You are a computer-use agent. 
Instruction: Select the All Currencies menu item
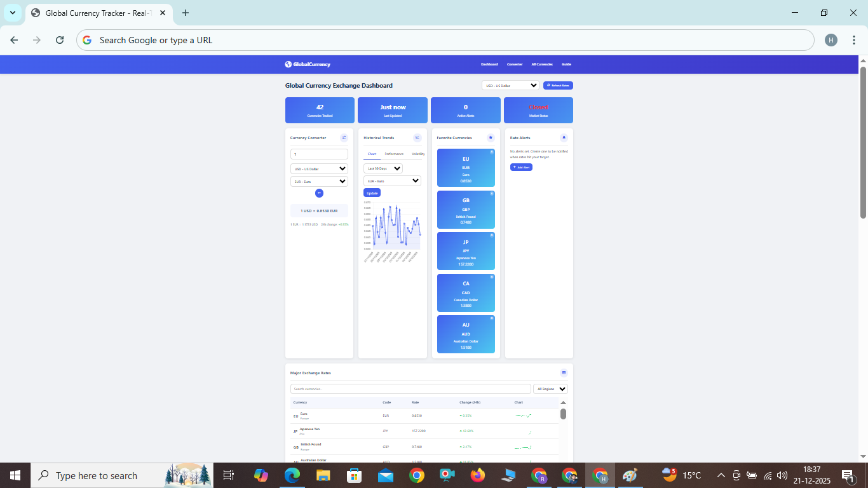[542, 64]
